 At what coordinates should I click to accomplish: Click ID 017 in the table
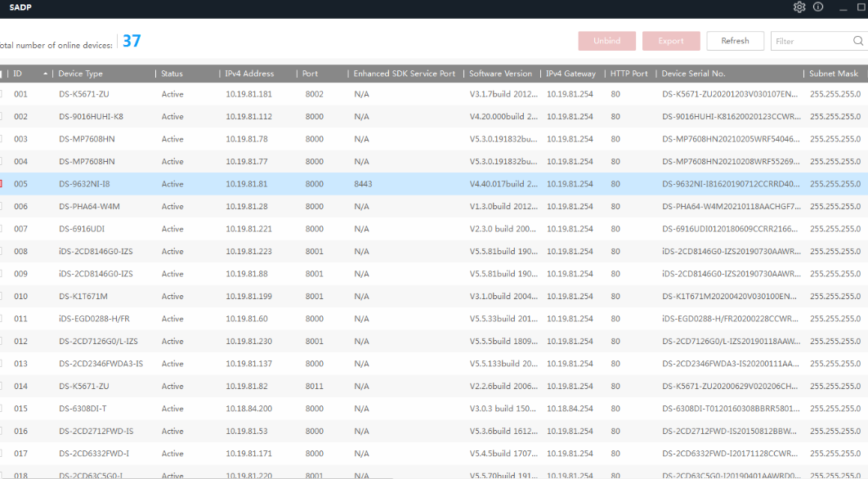tap(20, 454)
